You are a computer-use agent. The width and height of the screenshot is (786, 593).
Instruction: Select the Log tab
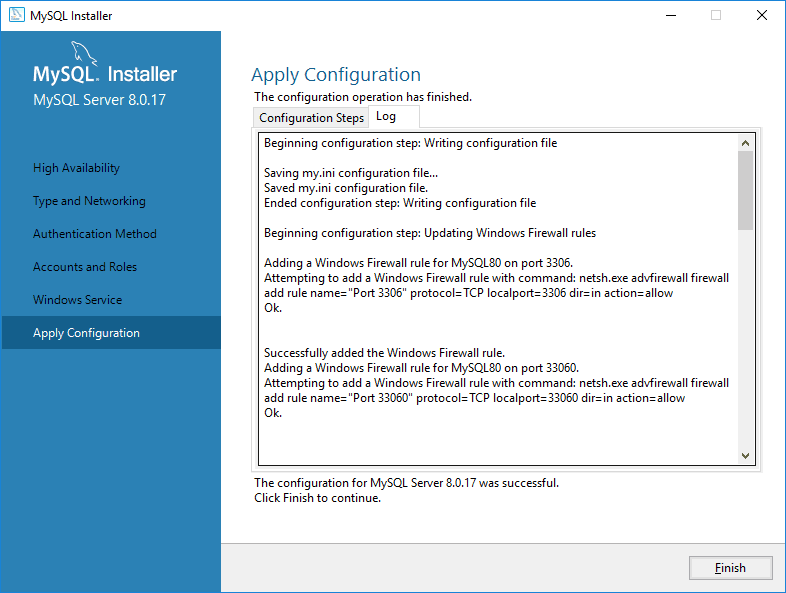(x=394, y=116)
